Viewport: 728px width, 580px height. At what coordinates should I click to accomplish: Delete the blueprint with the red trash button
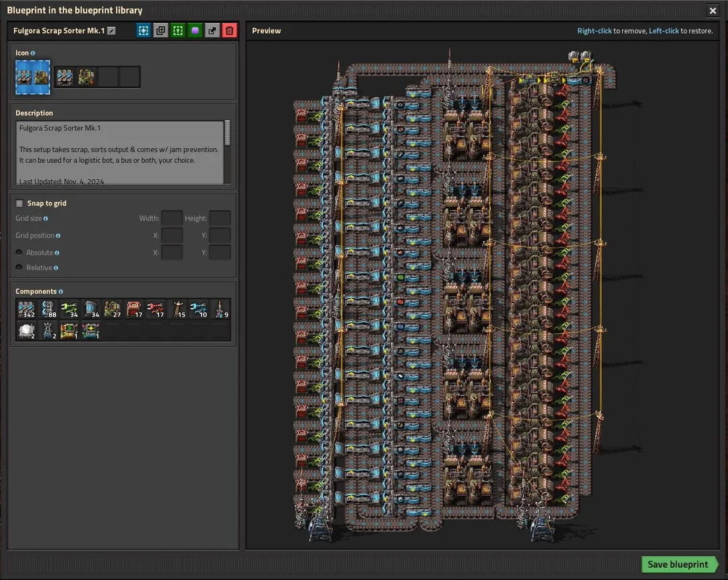point(229,30)
